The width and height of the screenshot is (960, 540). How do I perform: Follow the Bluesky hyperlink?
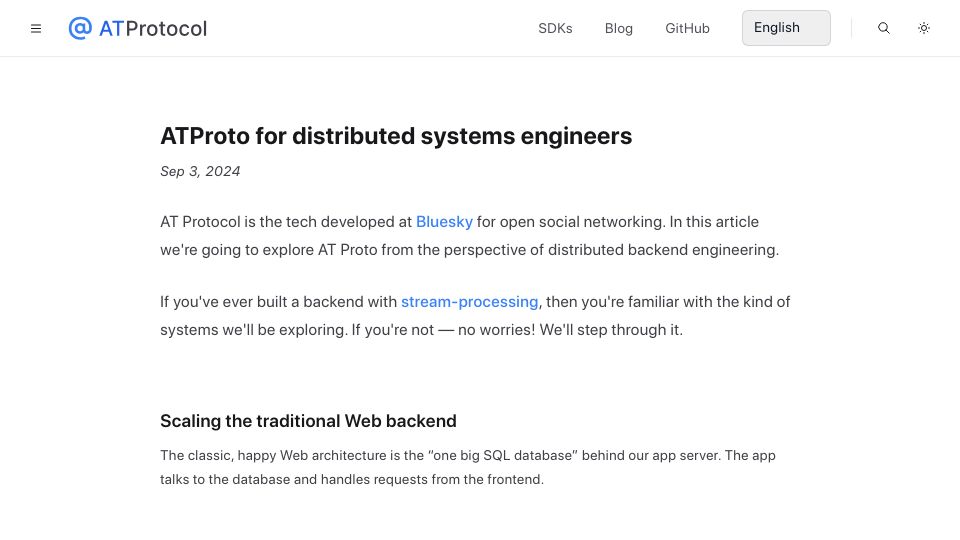(444, 222)
